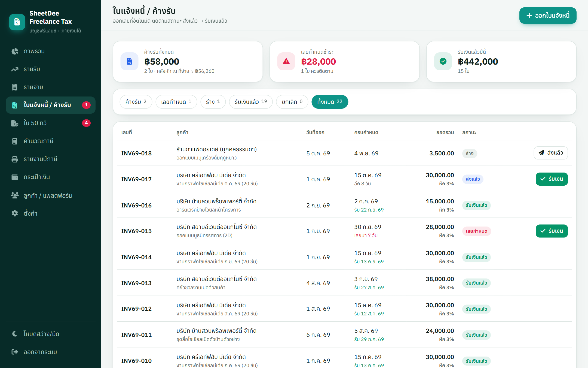Open invoice INV69-016 number
Screen dimensions: 588x368
pos(136,205)
